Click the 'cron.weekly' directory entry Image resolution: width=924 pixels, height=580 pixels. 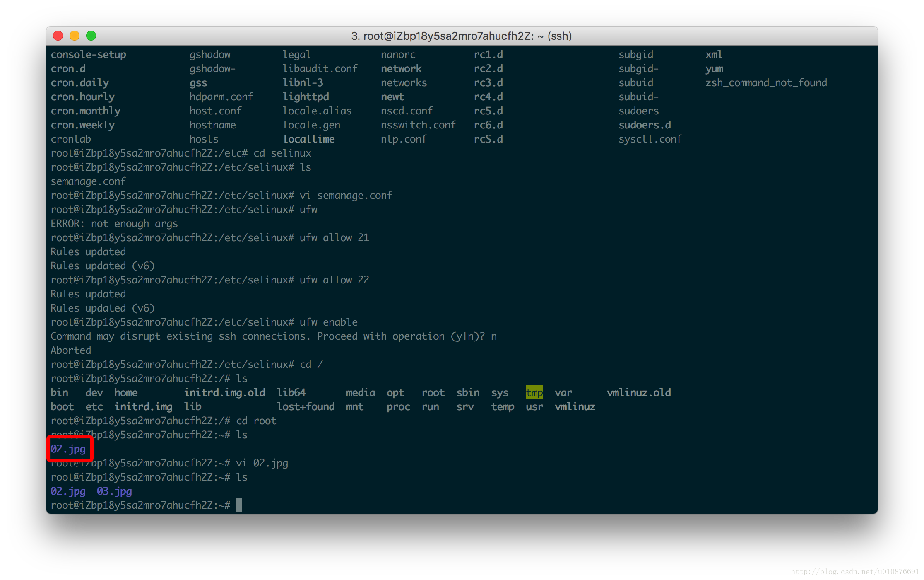pyautogui.click(x=83, y=125)
